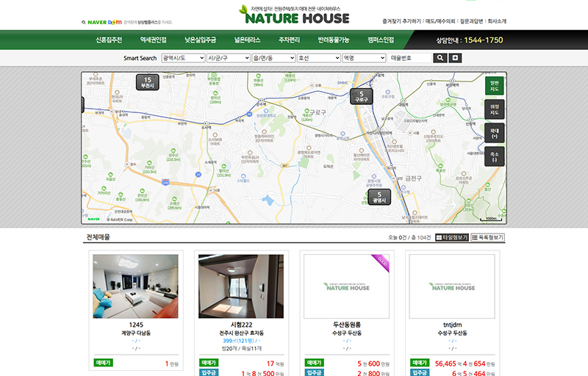Click the 매매가 badge on tntjdrn listing
588x376 pixels.
point(420,363)
